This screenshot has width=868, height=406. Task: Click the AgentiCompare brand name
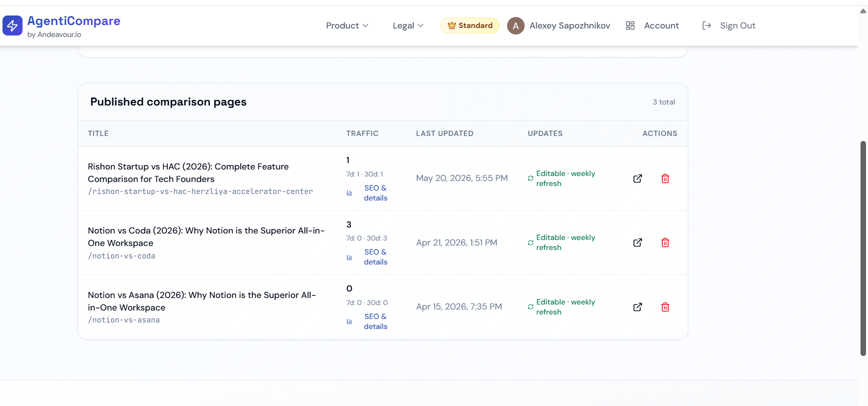tap(74, 21)
